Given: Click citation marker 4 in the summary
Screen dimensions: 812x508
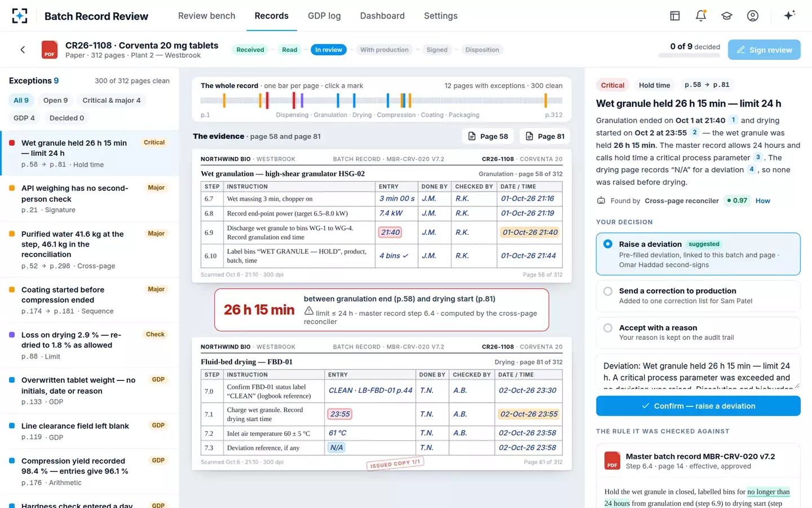Looking at the screenshot, I should pyautogui.click(x=751, y=169).
